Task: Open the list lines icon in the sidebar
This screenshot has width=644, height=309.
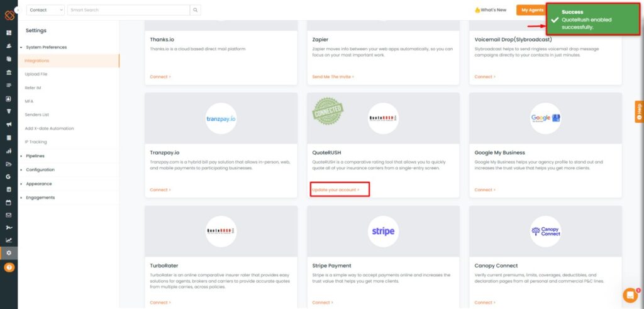Action: [9, 86]
